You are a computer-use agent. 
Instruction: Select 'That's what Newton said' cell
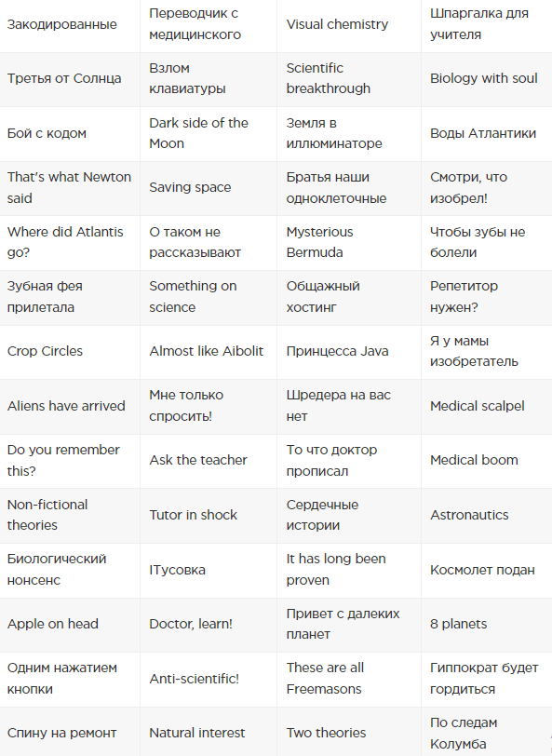[70, 188]
